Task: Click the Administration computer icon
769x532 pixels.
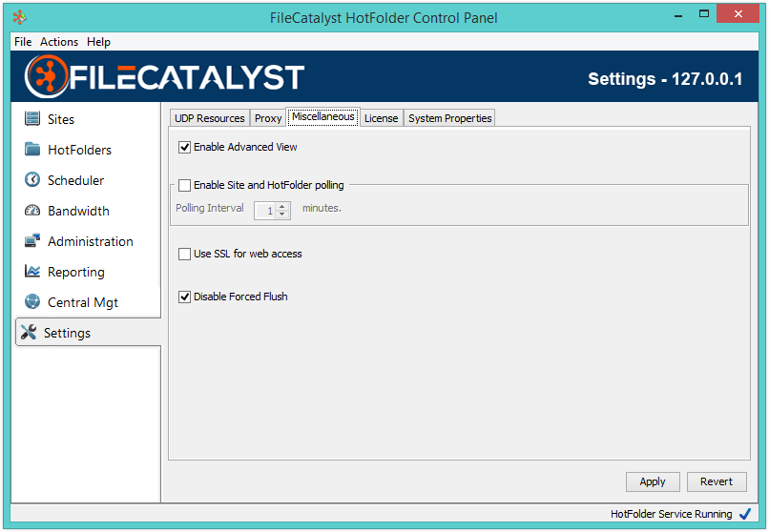Action: [x=32, y=240]
